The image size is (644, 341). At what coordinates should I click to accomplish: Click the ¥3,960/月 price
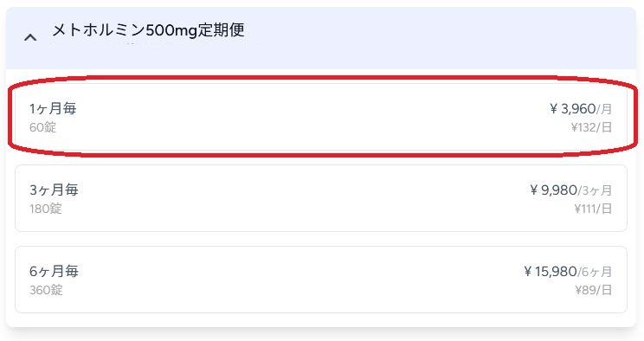pyautogui.click(x=581, y=109)
